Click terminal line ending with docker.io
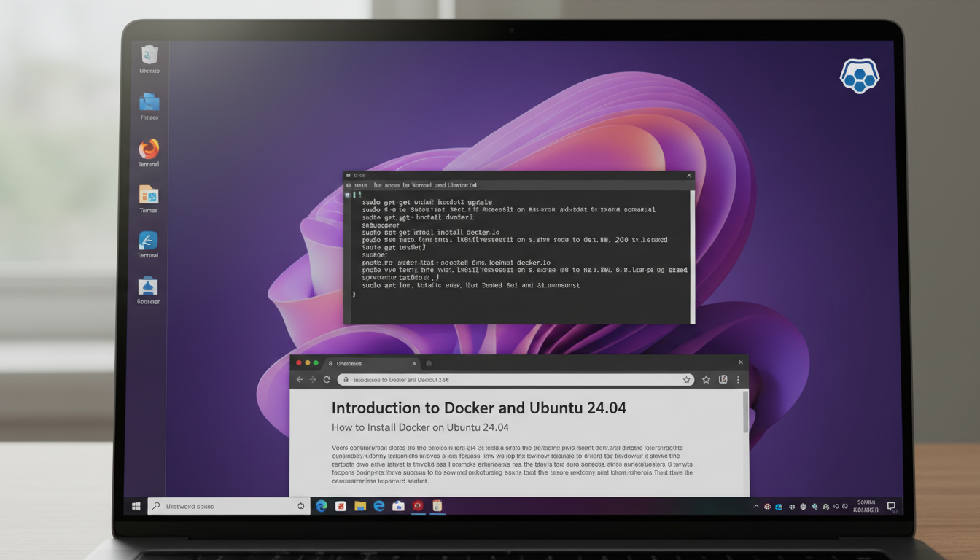 (x=430, y=233)
